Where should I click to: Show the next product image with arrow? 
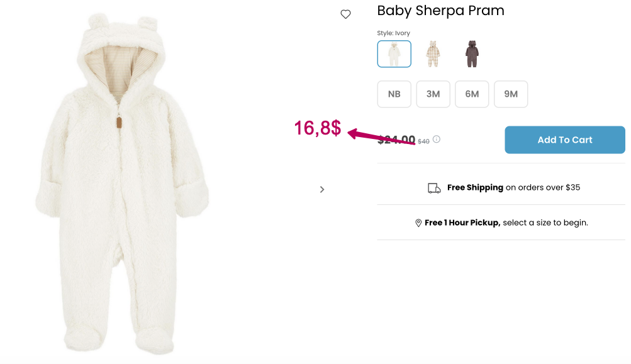(x=322, y=189)
